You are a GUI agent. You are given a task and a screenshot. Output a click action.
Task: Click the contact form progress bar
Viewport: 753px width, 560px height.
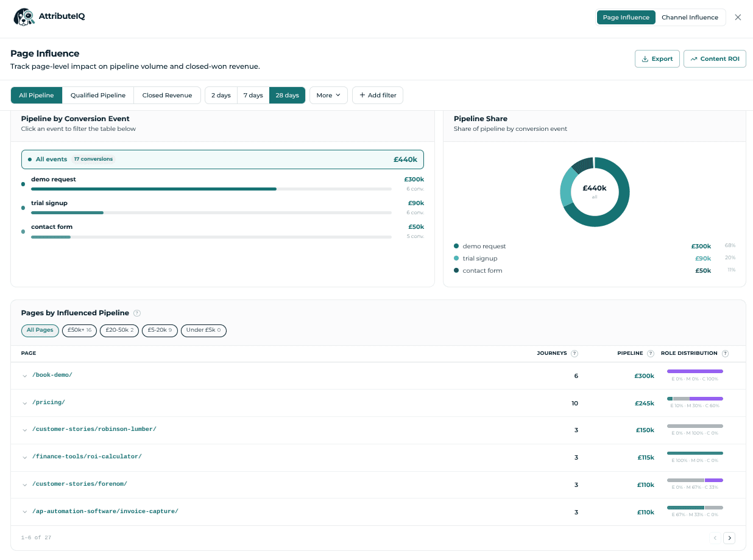pos(211,236)
